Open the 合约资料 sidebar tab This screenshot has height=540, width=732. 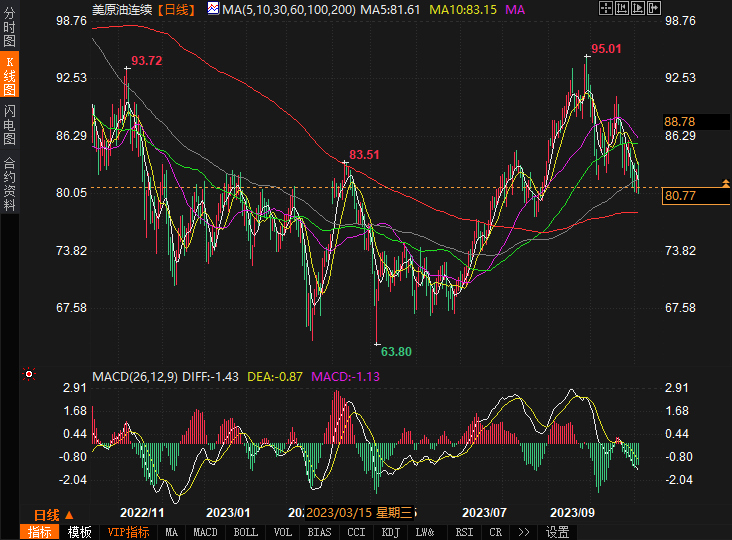pos(9,184)
